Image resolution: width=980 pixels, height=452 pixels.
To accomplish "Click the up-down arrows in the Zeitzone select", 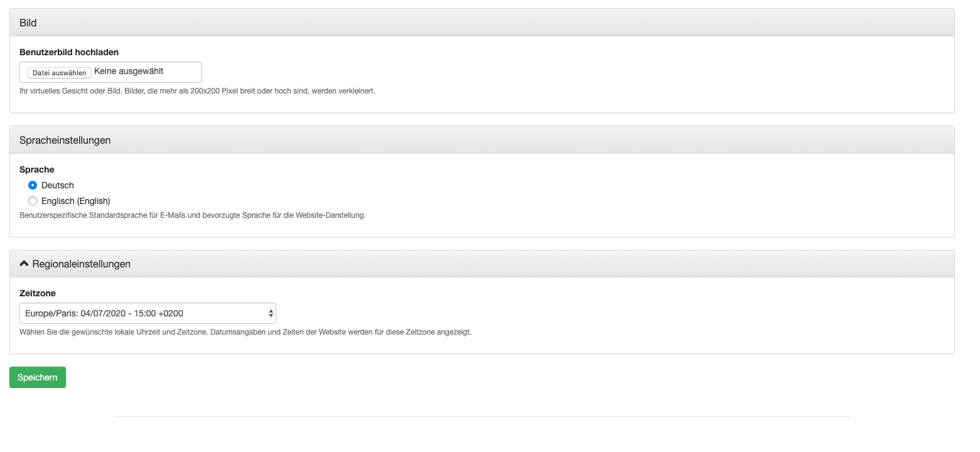I will [271, 313].
